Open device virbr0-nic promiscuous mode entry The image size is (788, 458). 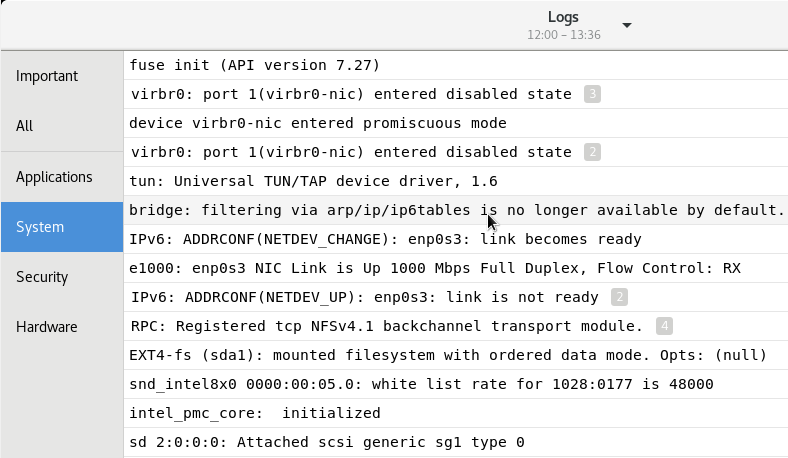pyautogui.click(x=456, y=123)
